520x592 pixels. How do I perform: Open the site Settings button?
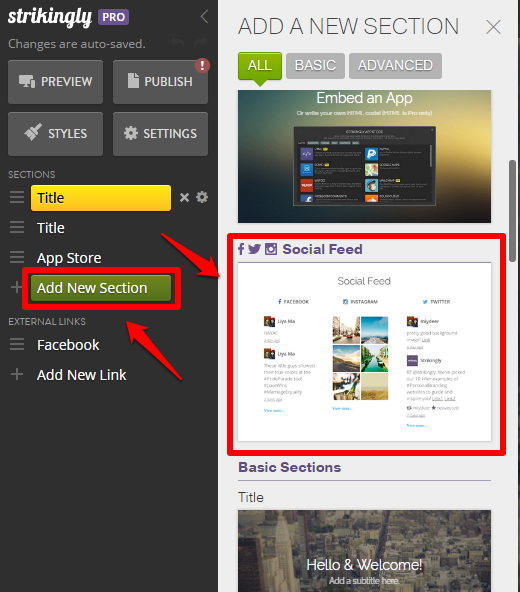pos(160,134)
